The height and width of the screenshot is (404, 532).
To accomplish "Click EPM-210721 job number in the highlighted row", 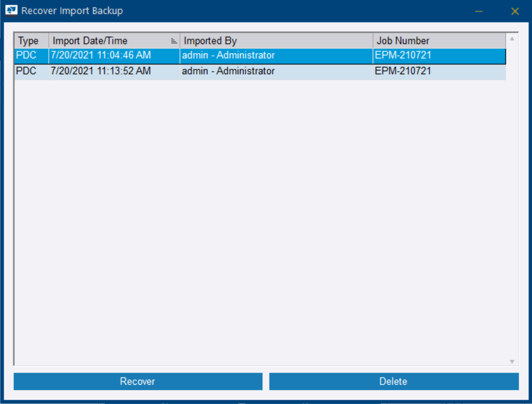I will (x=439, y=56).
